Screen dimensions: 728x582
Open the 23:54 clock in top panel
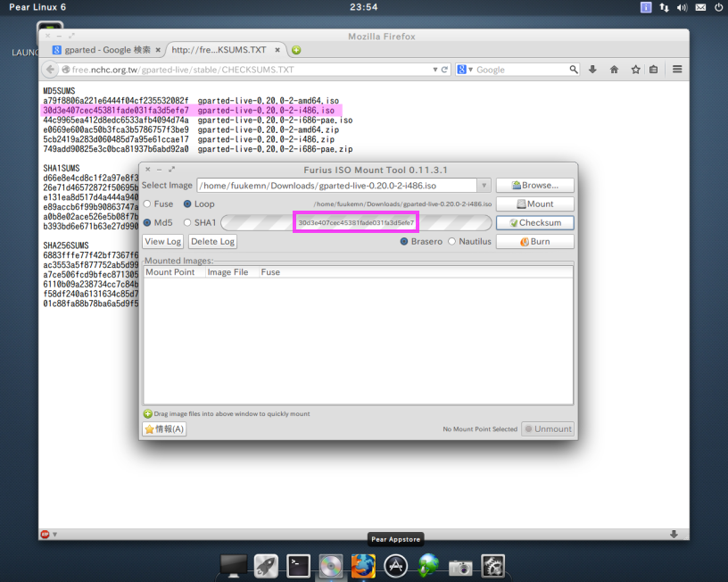click(x=363, y=7)
